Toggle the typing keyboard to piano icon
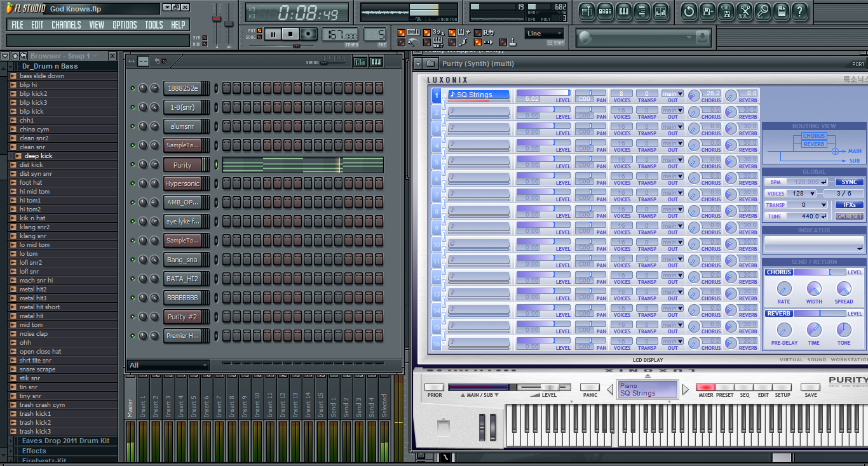Screen dimensions: 868x466 coord(413,32)
